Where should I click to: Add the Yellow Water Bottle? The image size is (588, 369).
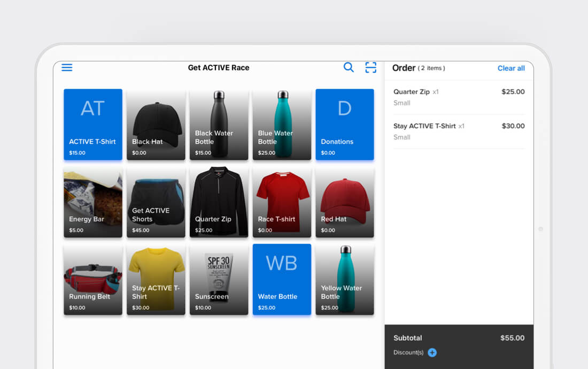pos(345,280)
